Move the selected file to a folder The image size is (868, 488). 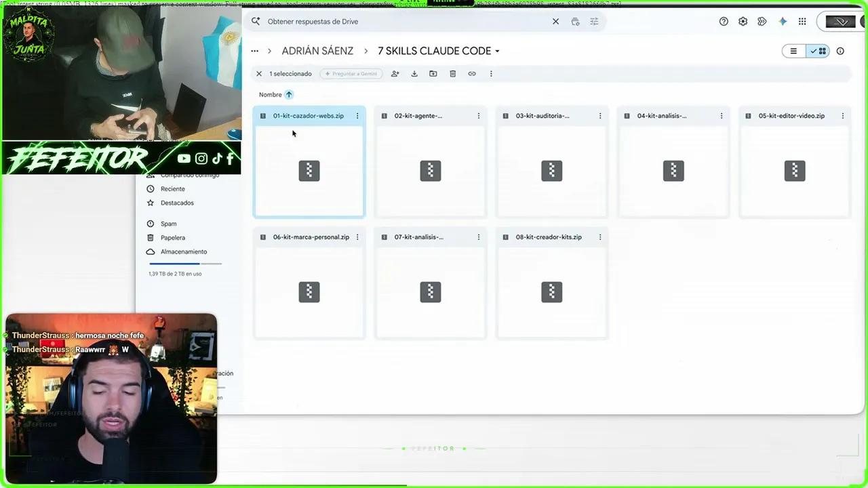[433, 74]
